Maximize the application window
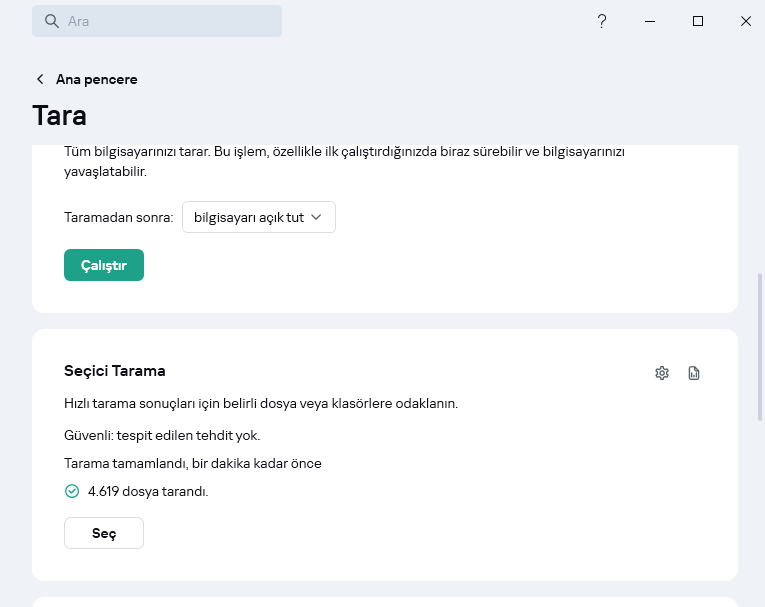Viewport: 765px width, 607px height. (698, 21)
